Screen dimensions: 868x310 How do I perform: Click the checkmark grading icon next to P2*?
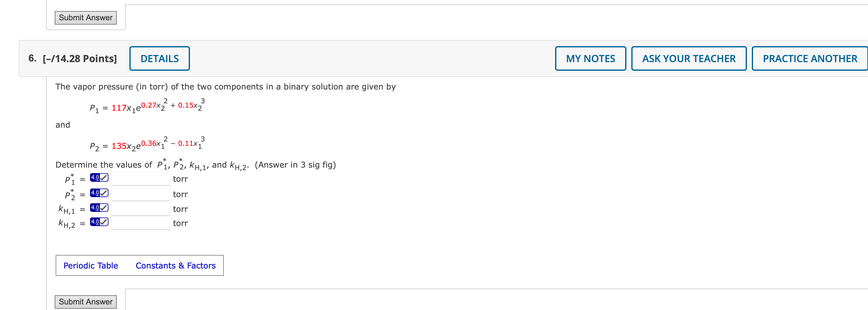click(104, 192)
